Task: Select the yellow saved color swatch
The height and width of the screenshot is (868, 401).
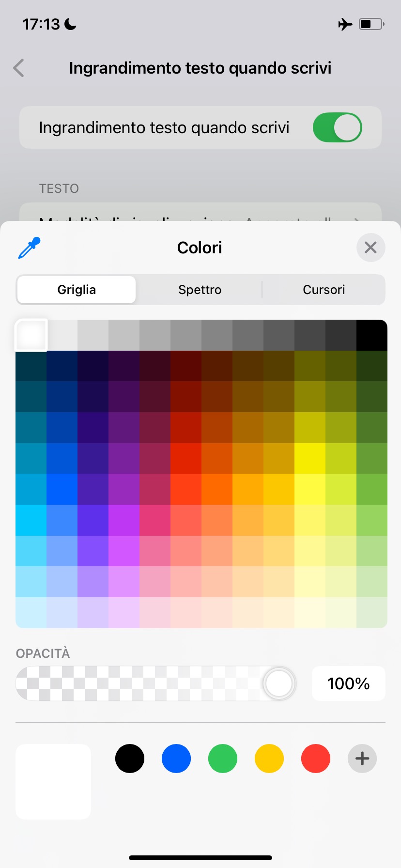Action: (x=269, y=759)
